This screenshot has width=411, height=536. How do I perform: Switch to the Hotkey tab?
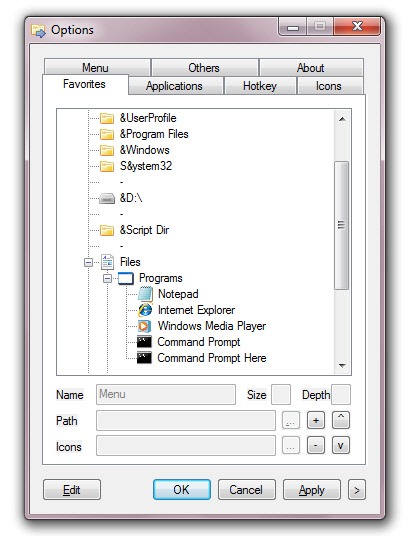[260, 85]
